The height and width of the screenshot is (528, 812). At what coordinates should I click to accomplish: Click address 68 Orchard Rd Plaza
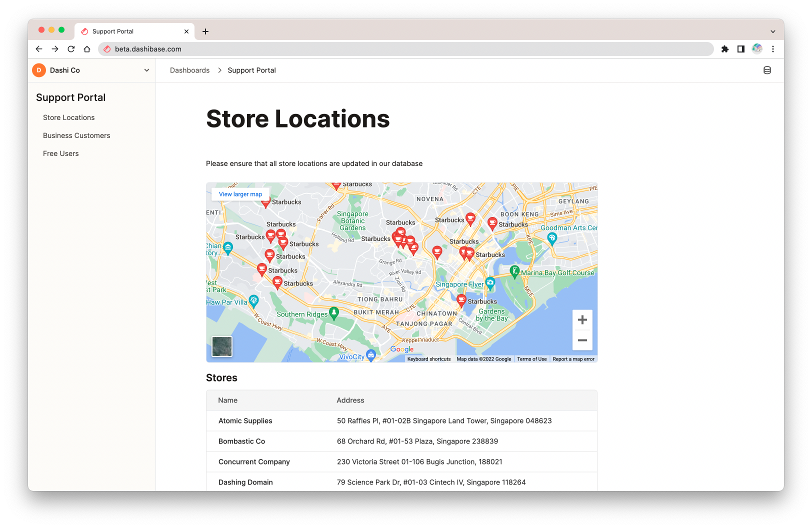click(x=417, y=441)
